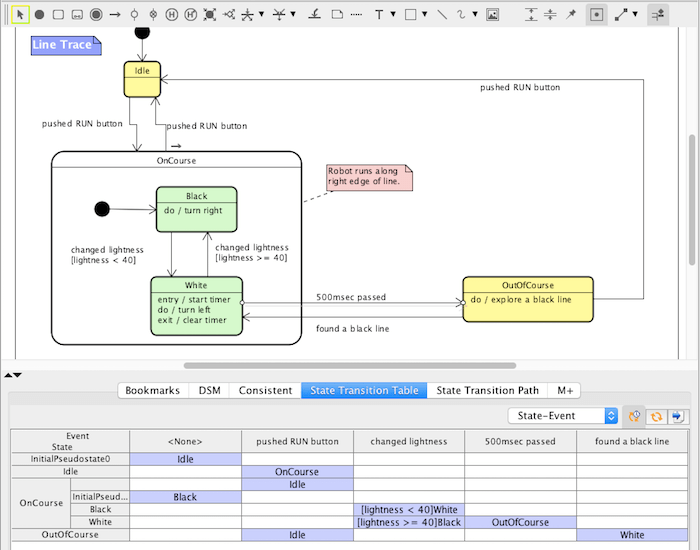Pick the initial pseudostate tool
The image size is (700, 550).
(39, 15)
